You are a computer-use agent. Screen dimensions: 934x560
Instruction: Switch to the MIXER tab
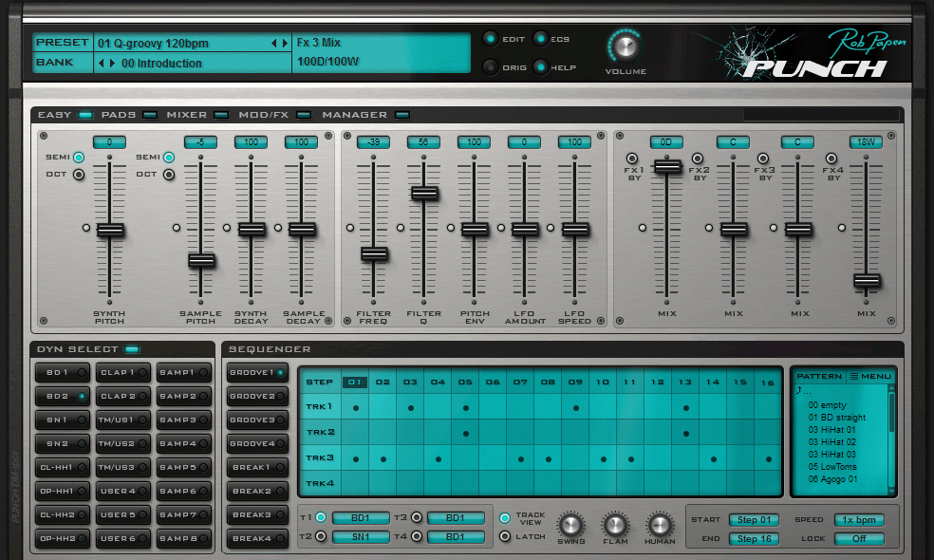(x=197, y=115)
